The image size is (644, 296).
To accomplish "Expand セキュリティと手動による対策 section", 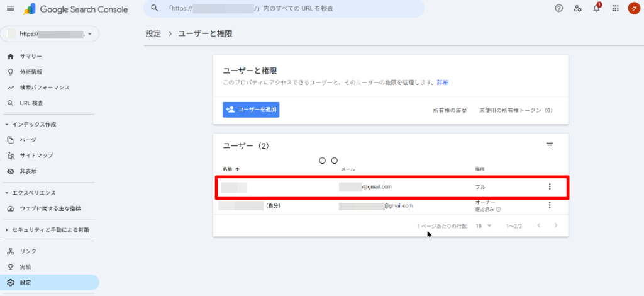I will tap(47, 230).
